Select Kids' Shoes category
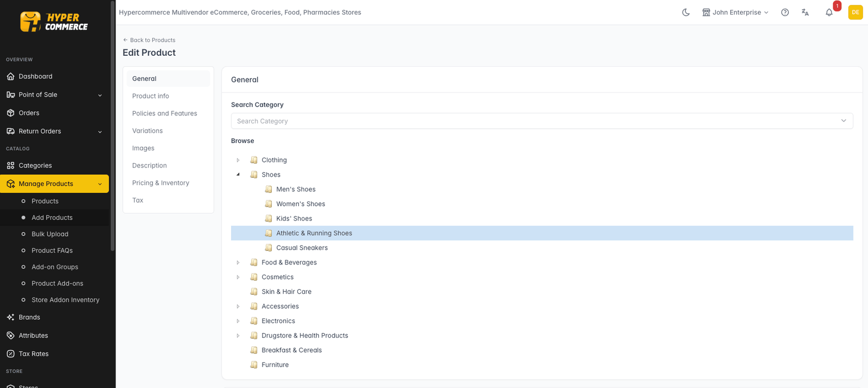 pos(294,218)
